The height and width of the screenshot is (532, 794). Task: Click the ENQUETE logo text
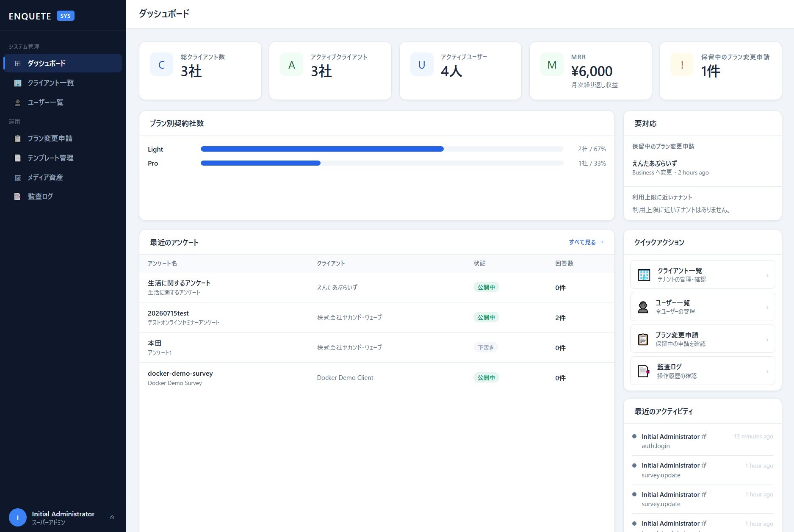[30, 16]
